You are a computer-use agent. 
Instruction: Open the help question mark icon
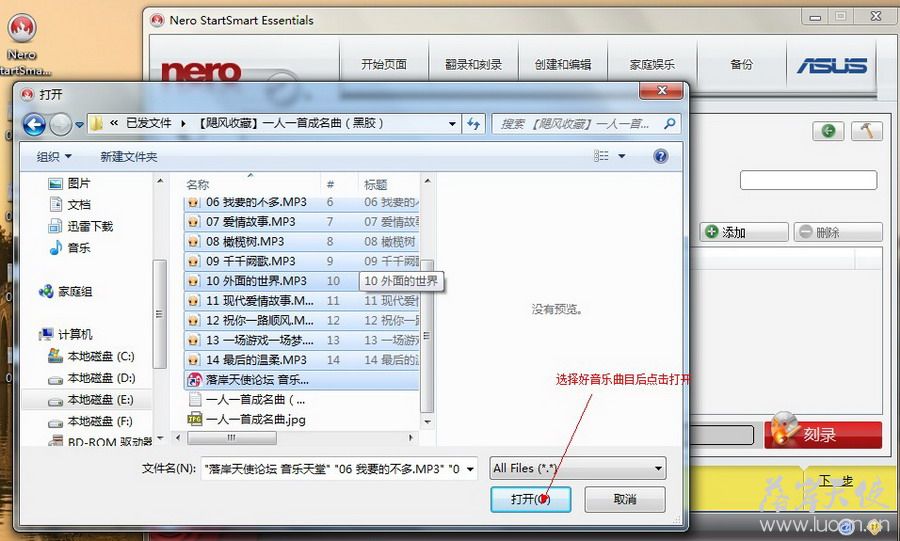(x=661, y=156)
